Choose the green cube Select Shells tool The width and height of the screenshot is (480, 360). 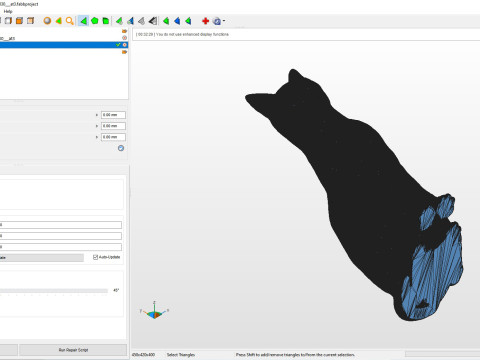click(106, 21)
